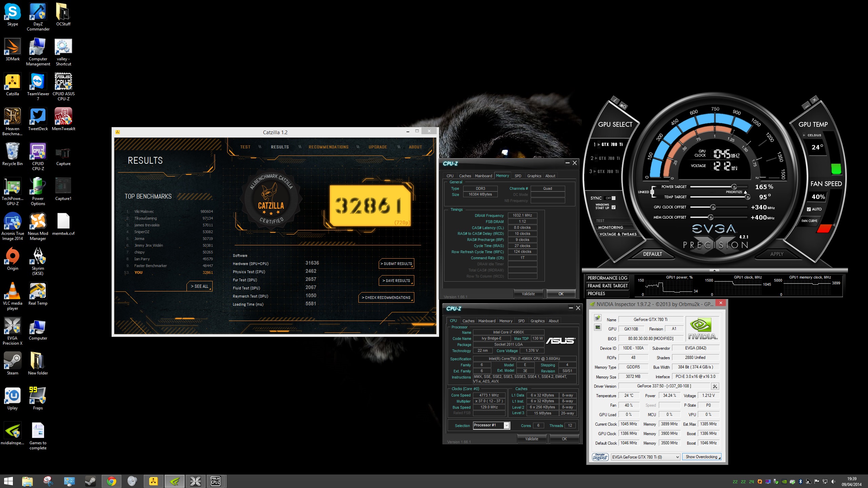Viewport: 868px width, 488px height.
Task: Click Show Overclocking in NVIDIA Inspector
Action: [702, 457]
